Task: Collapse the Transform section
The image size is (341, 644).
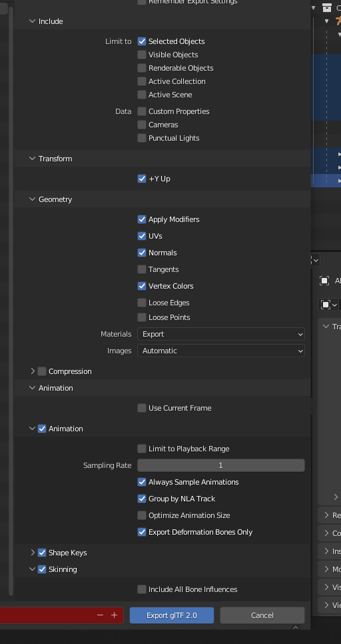Action: click(33, 159)
